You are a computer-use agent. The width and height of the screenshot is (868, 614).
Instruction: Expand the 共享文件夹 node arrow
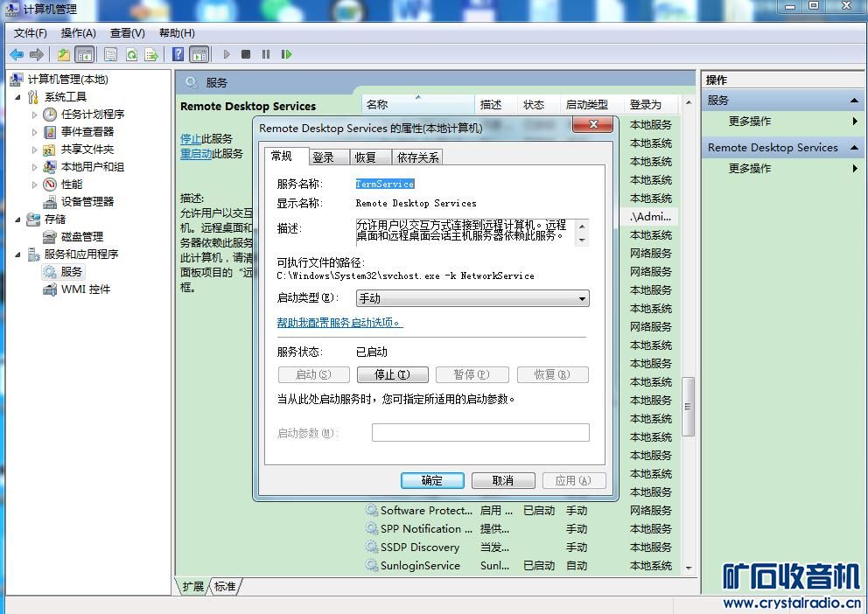pos(34,150)
